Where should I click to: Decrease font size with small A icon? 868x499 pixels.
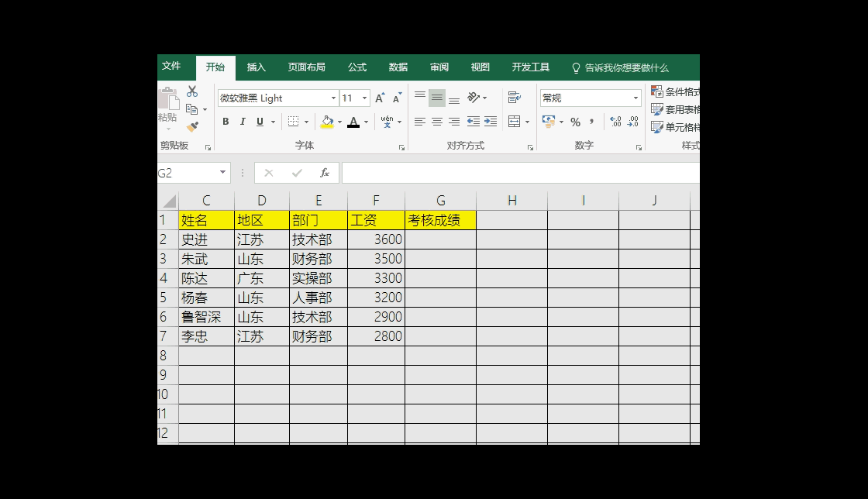[397, 98]
